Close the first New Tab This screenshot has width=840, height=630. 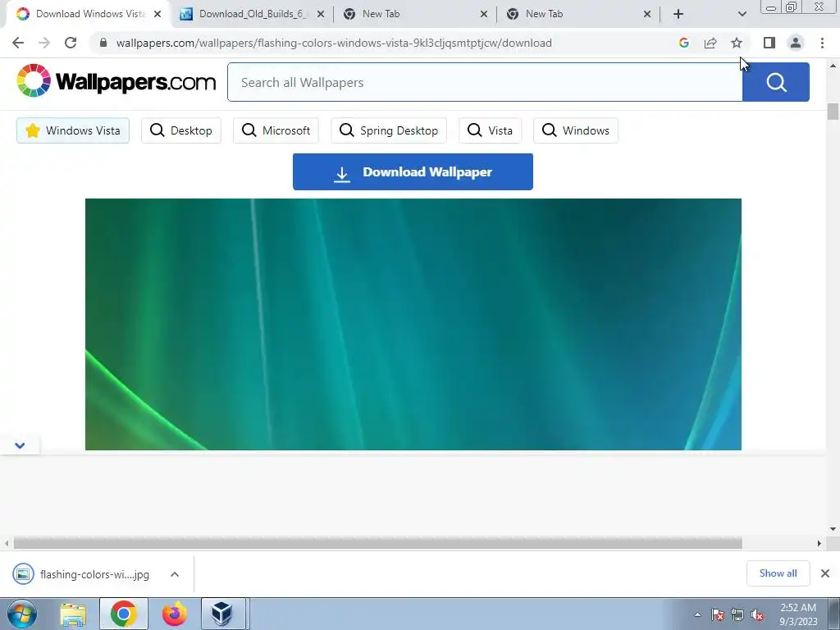(x=484, y=14)
